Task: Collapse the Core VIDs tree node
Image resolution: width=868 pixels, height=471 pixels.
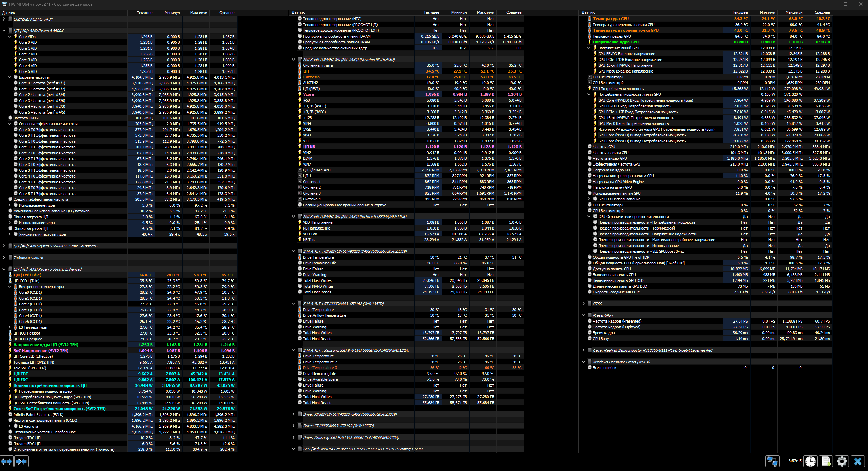Action: (x=10, y=37)
